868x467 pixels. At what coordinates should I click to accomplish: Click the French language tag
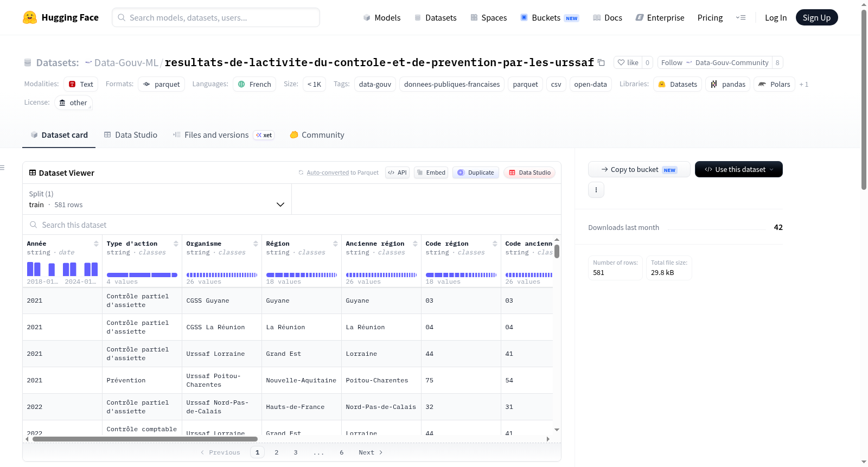click(x=254, y=84)
